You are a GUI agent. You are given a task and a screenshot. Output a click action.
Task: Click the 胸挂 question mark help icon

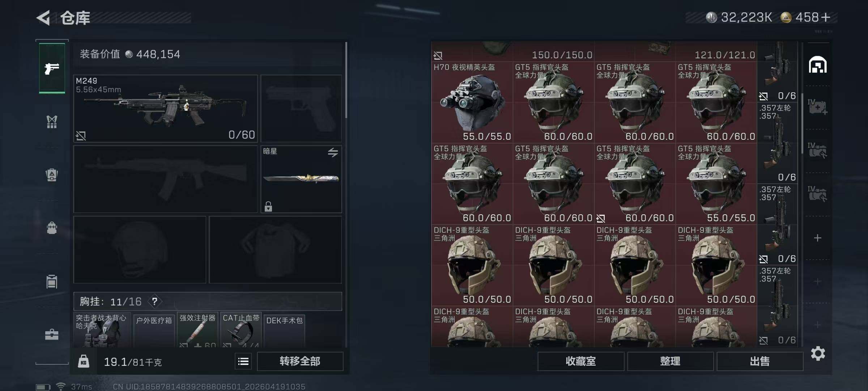[155, 301]
